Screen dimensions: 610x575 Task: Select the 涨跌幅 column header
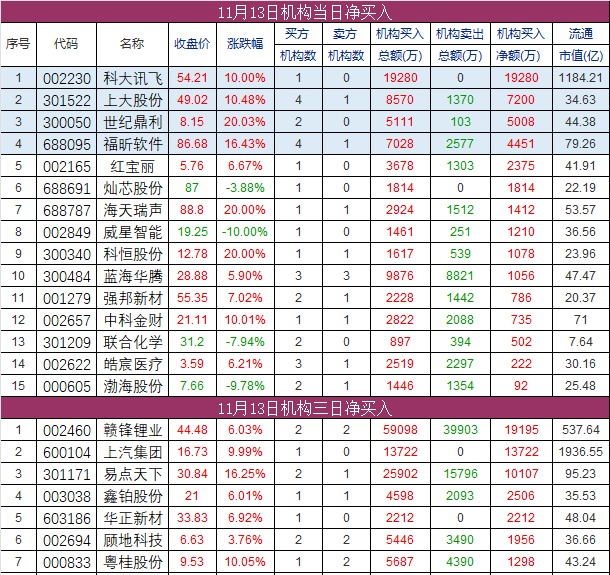tap(245, 44)
